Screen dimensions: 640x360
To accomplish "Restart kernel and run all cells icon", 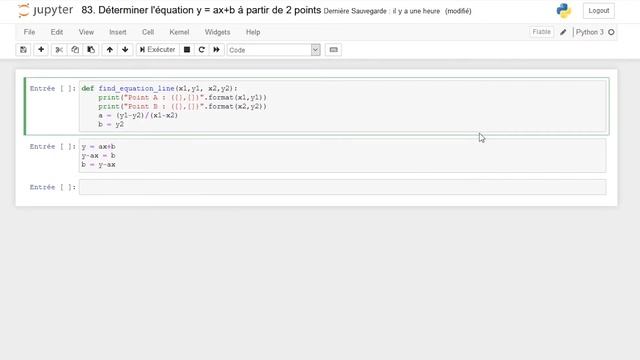I will (216, 50).
